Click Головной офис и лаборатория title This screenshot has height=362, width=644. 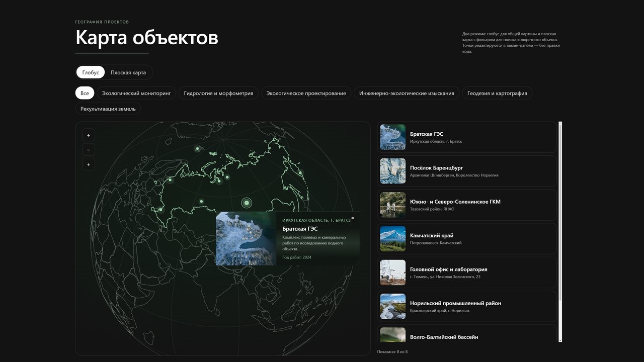click(449, 269)
